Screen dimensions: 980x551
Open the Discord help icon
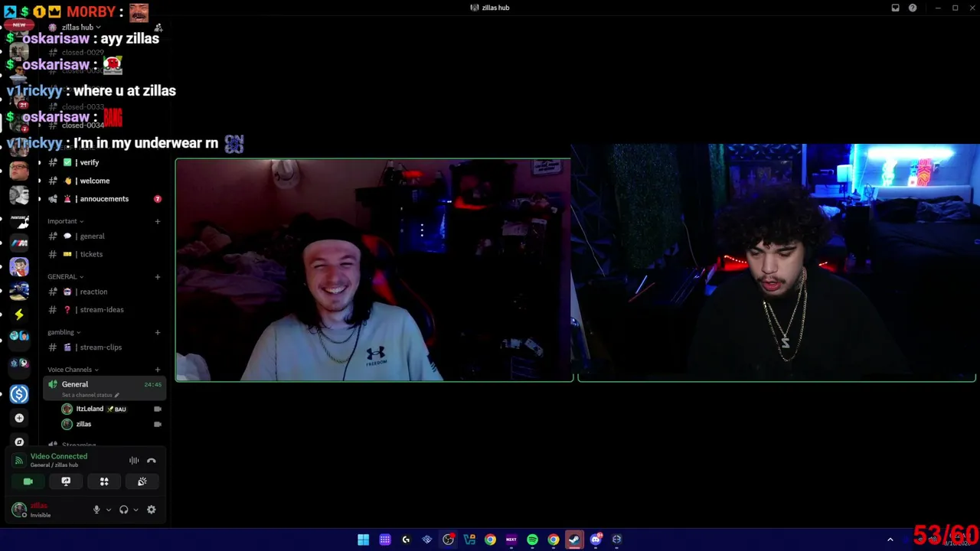[x=913, y=8]
